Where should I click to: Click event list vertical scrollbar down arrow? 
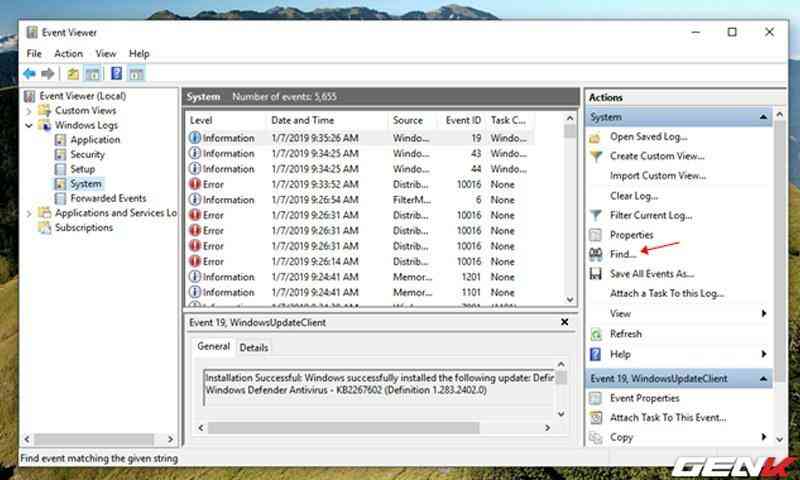tap(570, 300)
